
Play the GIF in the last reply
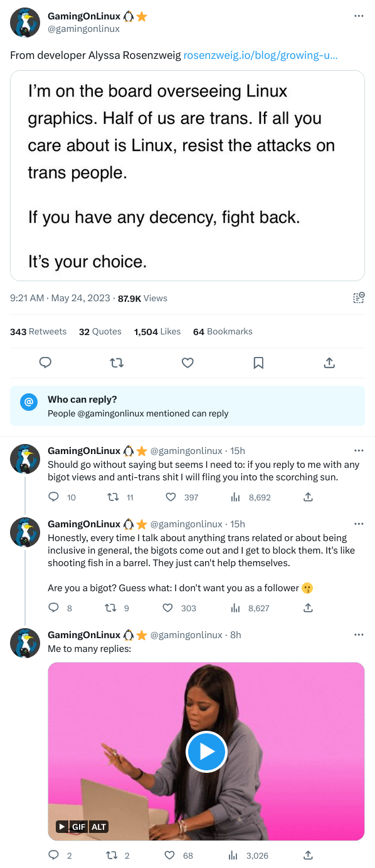pos(206,752)
